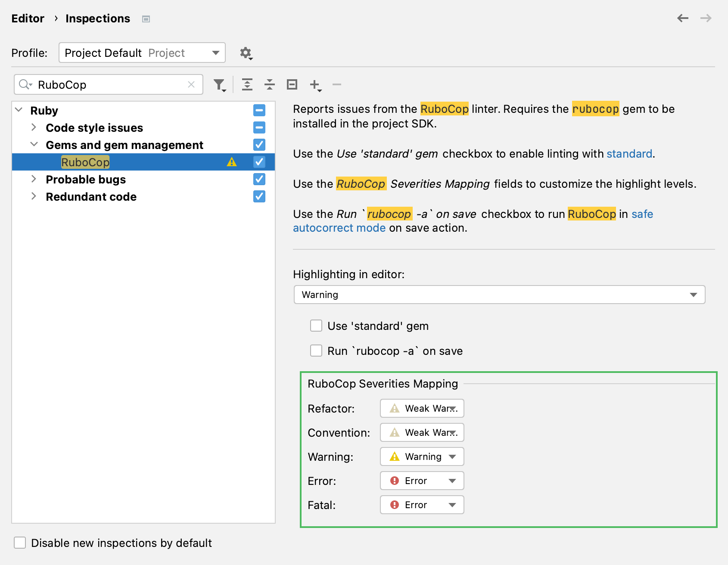The height and width of the screenshot is (565, 728).
Task: Enable Use 'standard' gem checkbox
Action: click(316, 326)
